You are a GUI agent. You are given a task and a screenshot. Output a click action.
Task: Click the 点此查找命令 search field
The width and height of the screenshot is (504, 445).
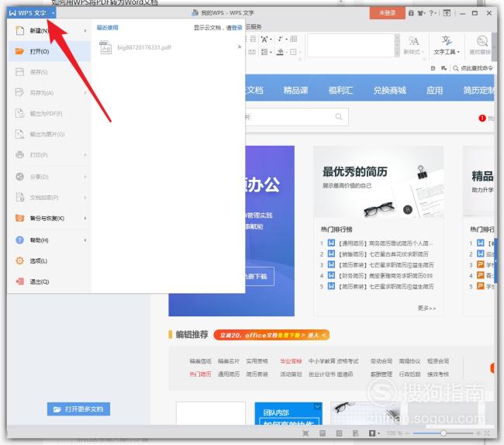[474, 68]
